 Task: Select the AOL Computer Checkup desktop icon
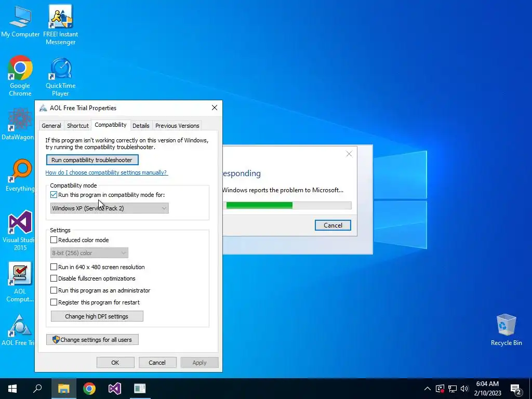[x=20, y=282]
